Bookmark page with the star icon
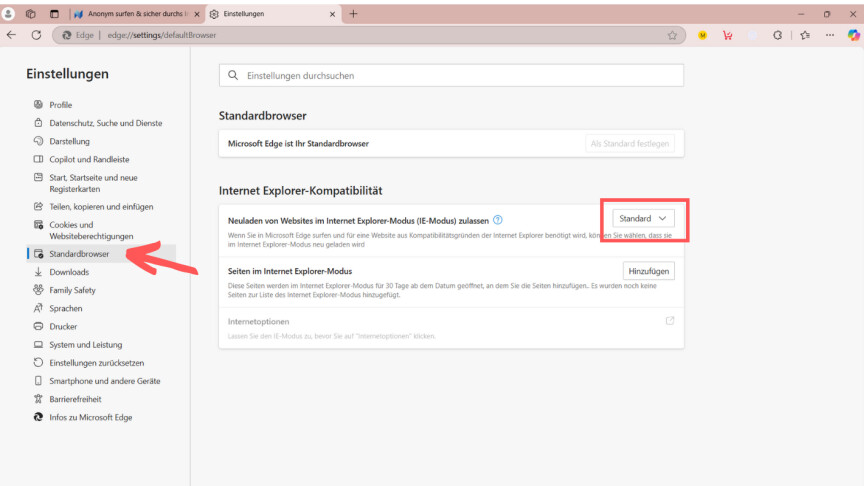The width and height of the screenshot is (864, 486). (x=672, y=35)
